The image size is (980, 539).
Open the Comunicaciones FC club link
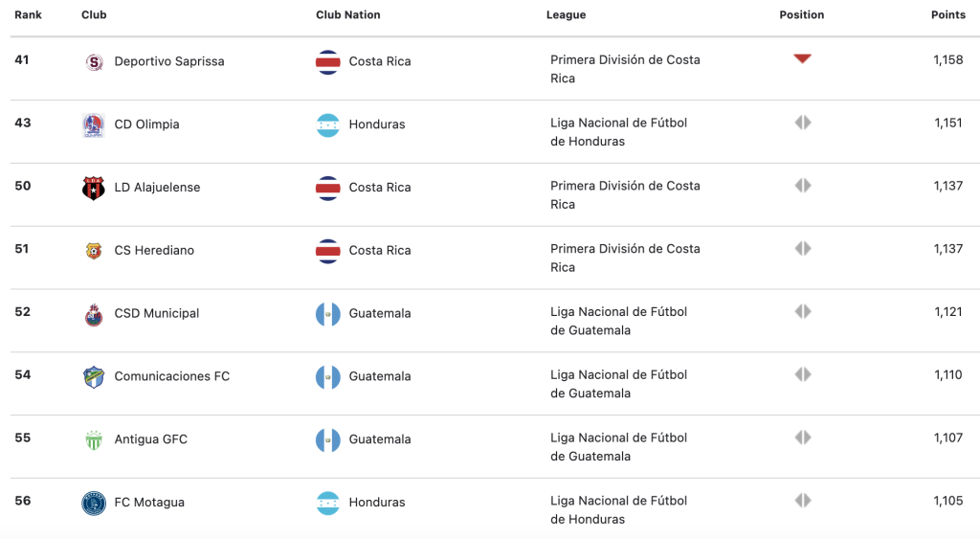[172, 376]
